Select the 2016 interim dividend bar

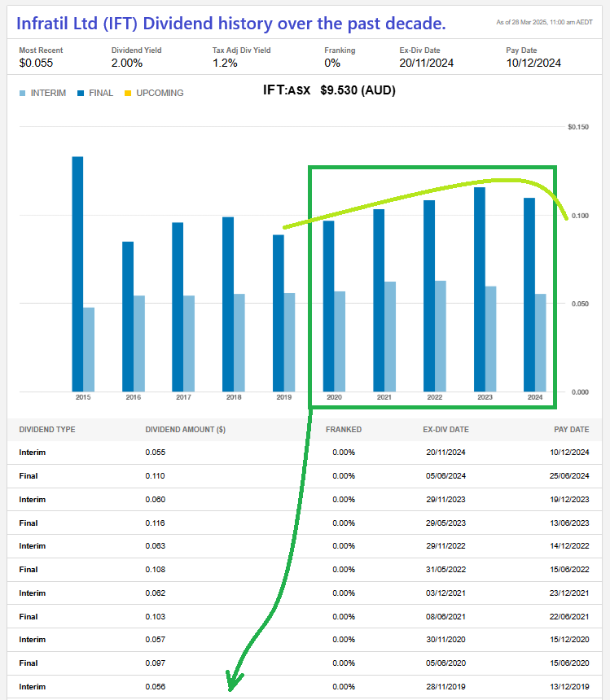pyautogui.click(x=139, y=343)
